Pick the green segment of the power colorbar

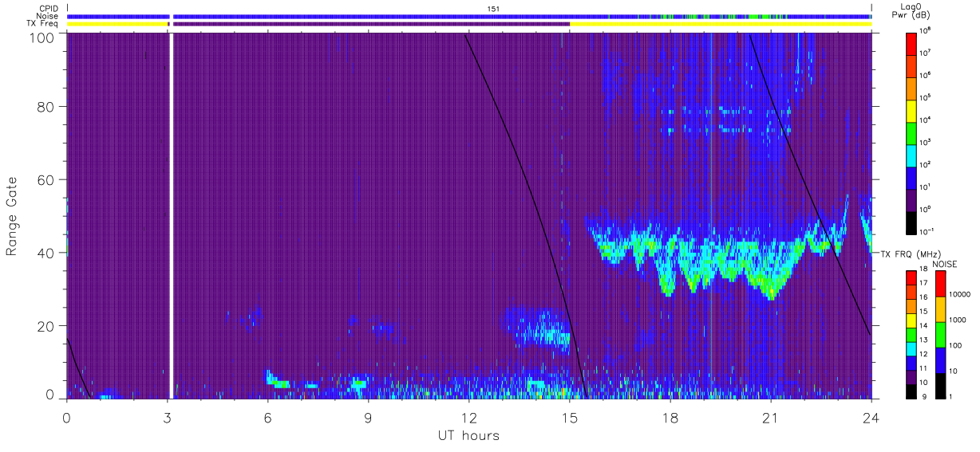[x=913, y=132]
